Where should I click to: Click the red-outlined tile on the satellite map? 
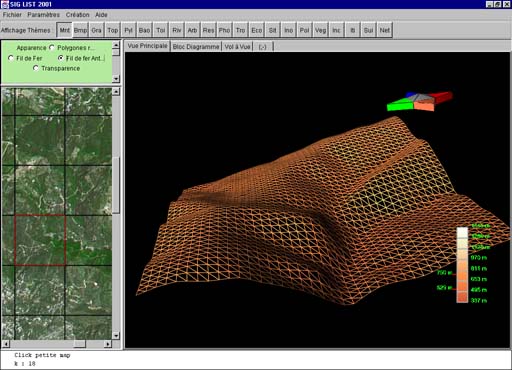40,240
